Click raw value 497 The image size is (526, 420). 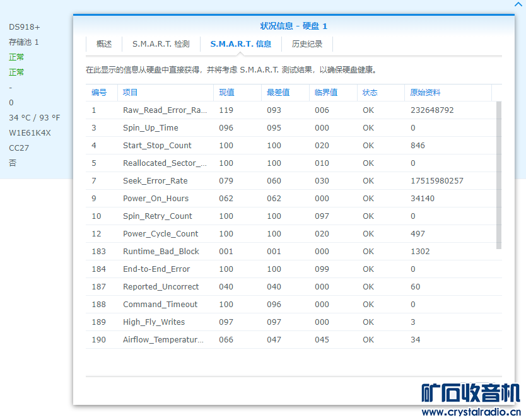tap(418, 234)
